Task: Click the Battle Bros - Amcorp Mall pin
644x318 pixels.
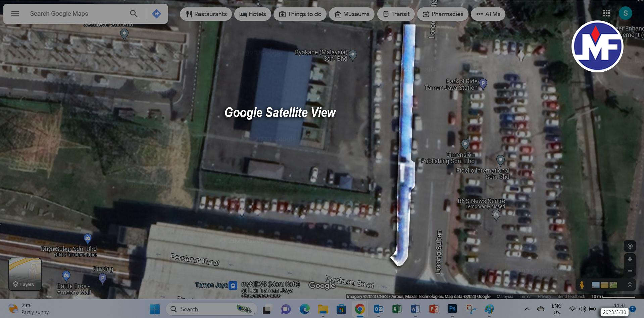Action: [x=66, y=276]
